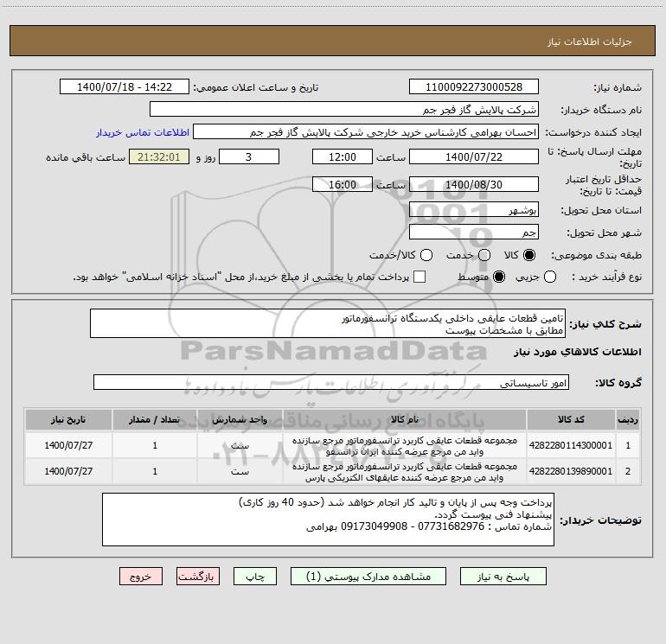This screenshot has width=666, height=644.
Task: Click the delivery city field جم
Action: coord(474,232)
